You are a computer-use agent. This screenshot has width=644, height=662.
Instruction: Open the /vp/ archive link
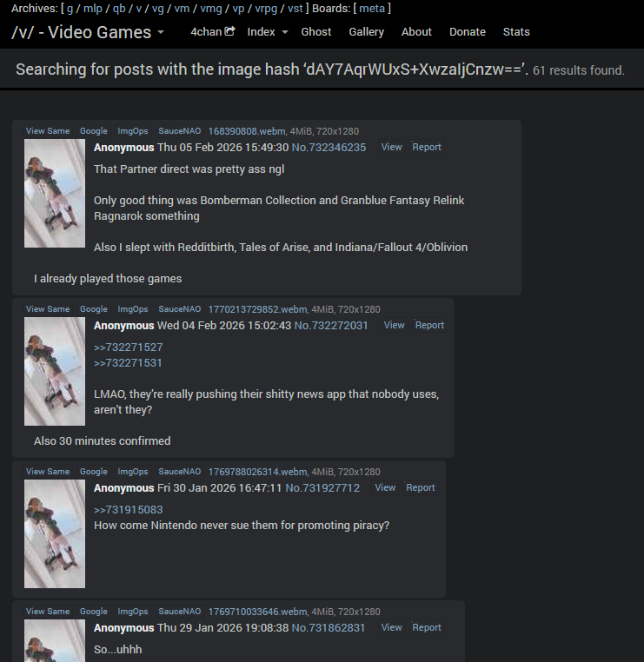239,9
